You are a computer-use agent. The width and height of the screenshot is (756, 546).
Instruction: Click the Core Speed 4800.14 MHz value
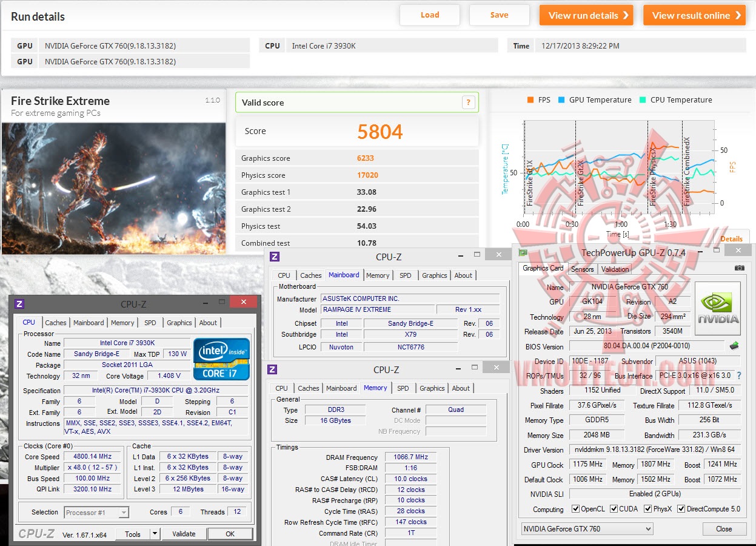point(93,457)
